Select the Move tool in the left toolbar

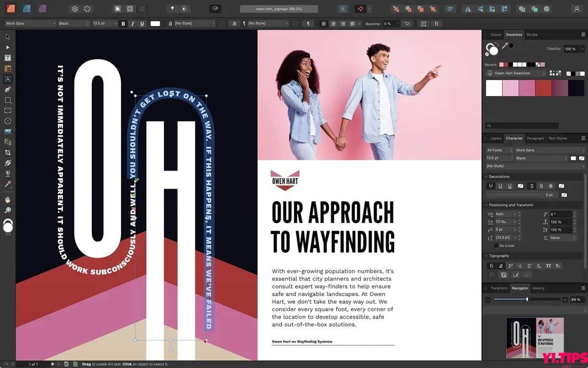pos(7,37)
